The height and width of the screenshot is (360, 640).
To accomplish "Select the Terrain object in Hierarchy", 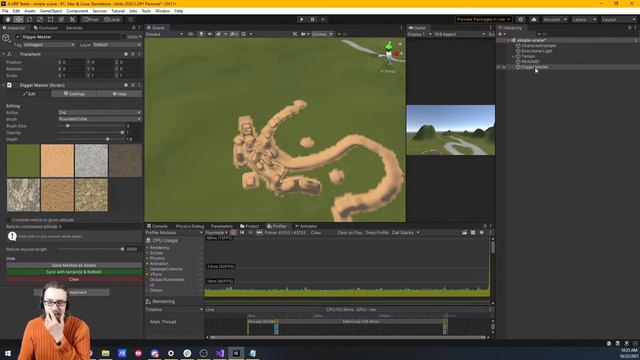I will [x=528, y=56].
